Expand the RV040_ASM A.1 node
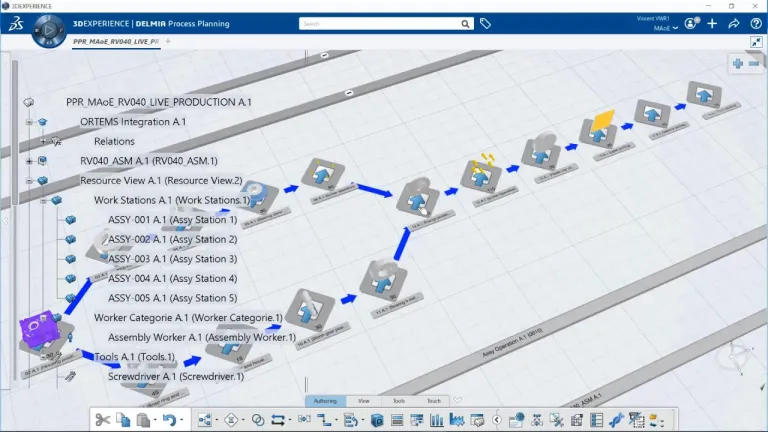 coord(29,161)
